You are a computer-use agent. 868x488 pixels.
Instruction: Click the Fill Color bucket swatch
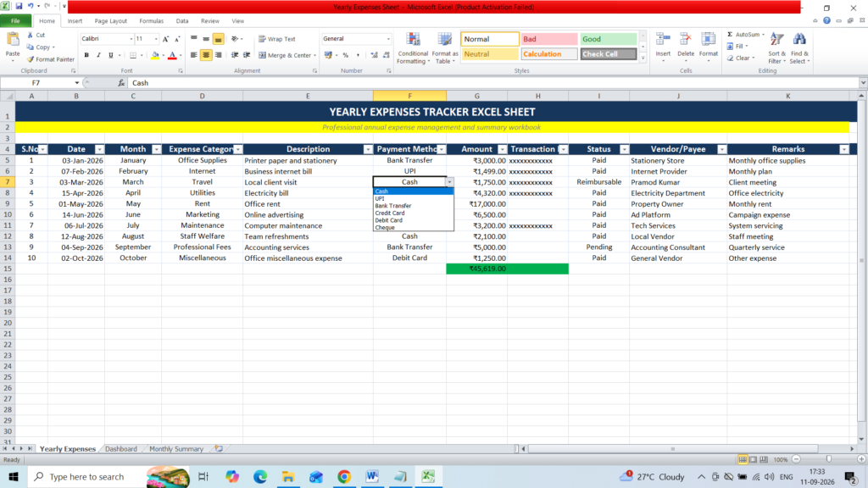(154, 55)
